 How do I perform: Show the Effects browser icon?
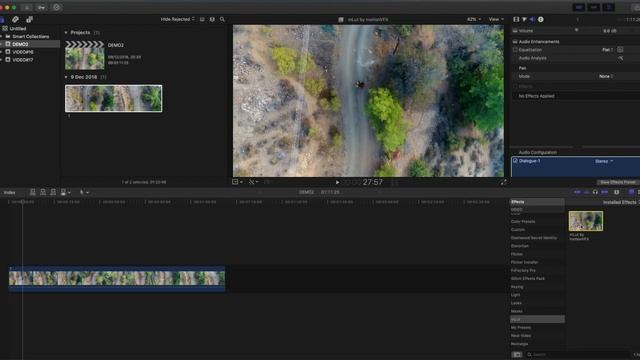point(631,192)
